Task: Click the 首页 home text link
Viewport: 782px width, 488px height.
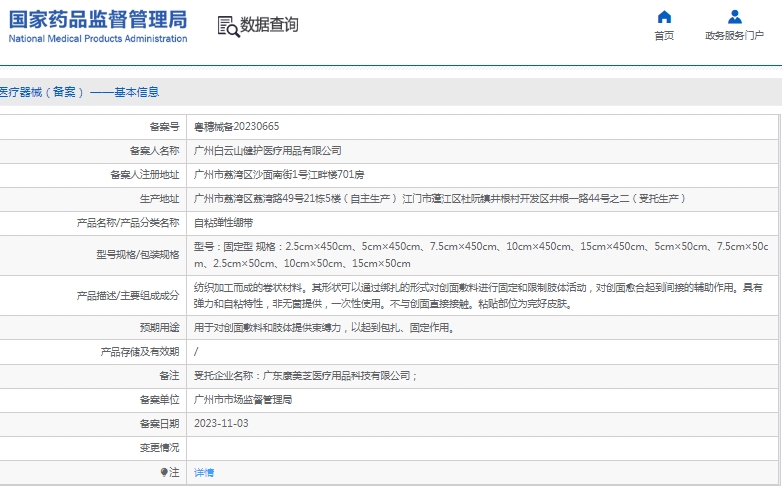Action: [664, 35]
